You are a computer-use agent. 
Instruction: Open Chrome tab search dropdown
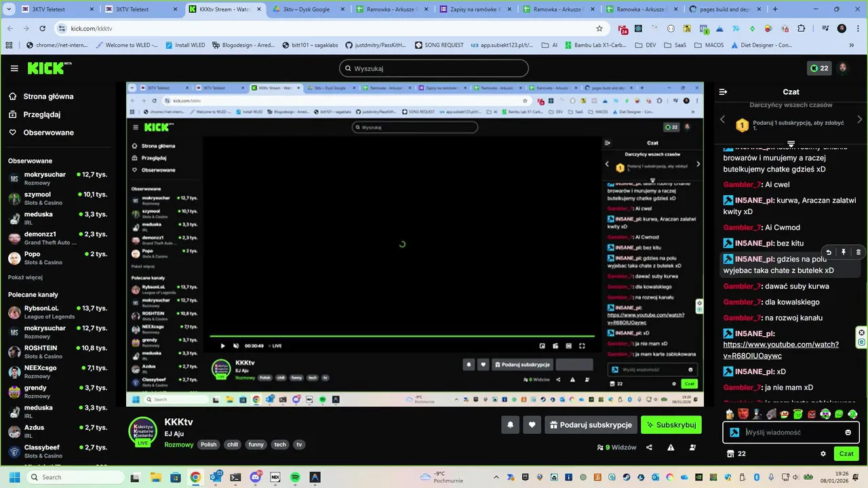[10, 9]
